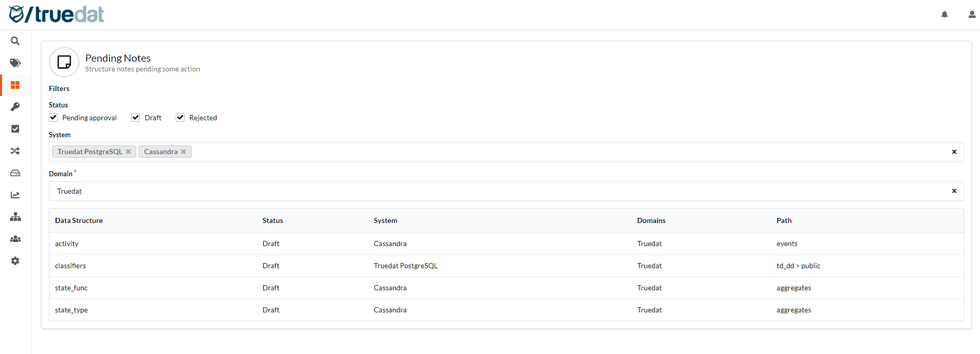Click the shuffle arrows sidebar icon

[15, 151]
